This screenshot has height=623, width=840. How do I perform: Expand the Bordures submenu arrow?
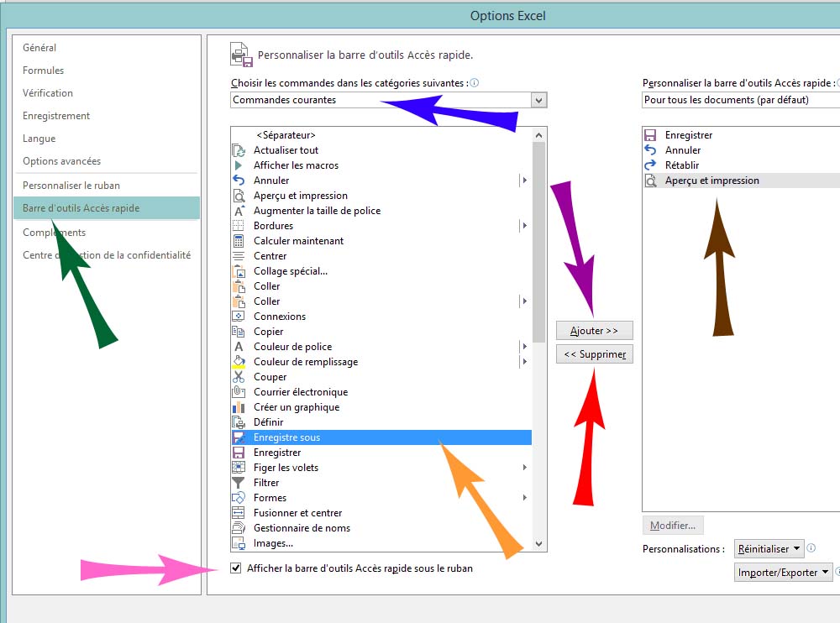click(x=524, y=226)
